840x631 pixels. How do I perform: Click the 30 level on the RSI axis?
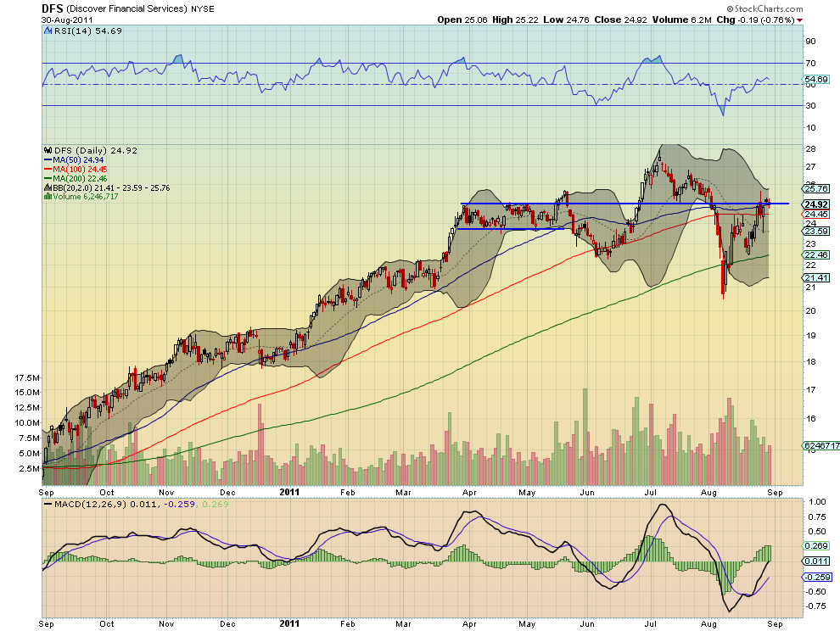pos(810,105)
